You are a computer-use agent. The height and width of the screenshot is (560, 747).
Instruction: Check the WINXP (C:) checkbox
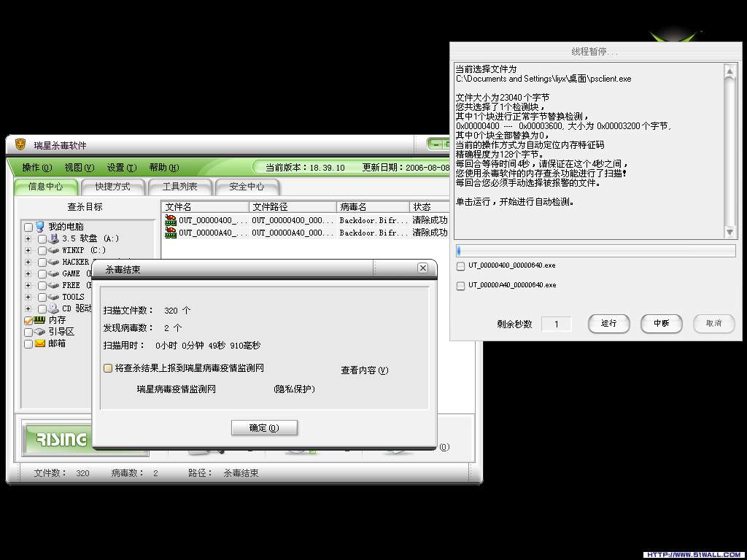pyautogui.click(x=42, y=251)
